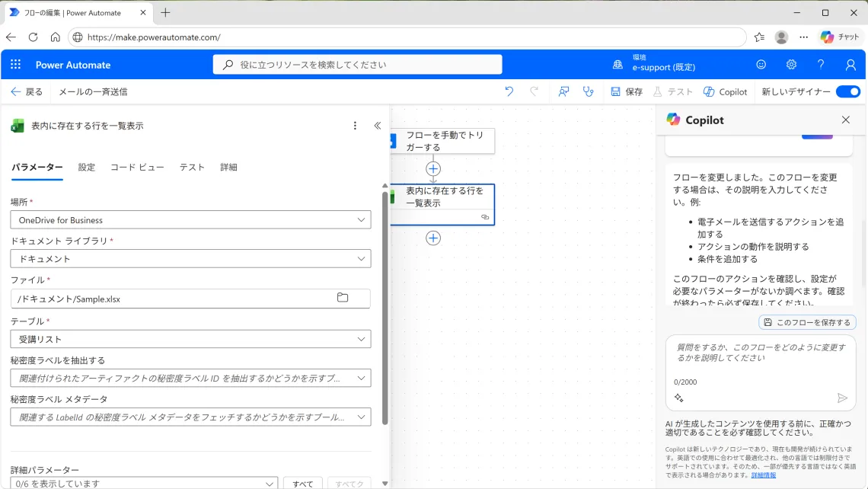
Task: Open the app launcher grid
Action: 15,64
